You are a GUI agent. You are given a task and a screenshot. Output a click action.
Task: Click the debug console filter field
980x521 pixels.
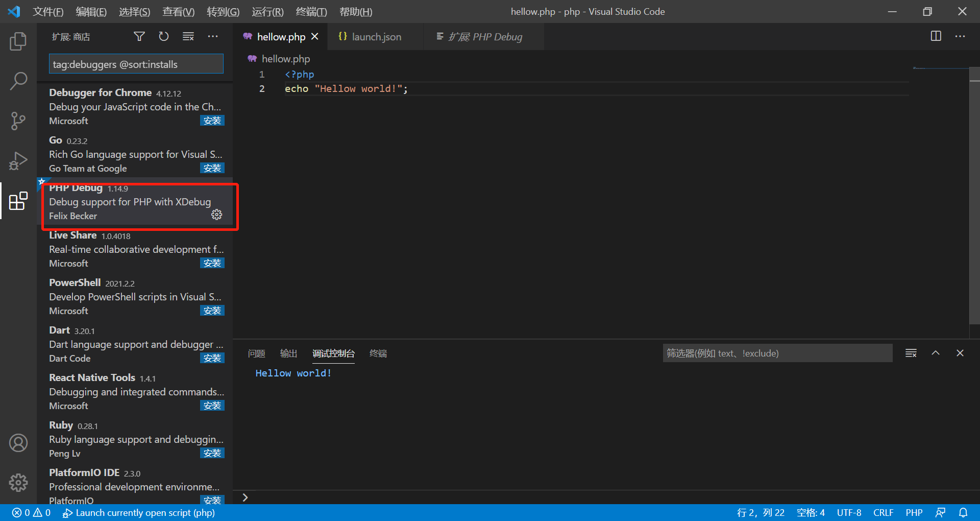pyautogui.click(x=777, y=353)
